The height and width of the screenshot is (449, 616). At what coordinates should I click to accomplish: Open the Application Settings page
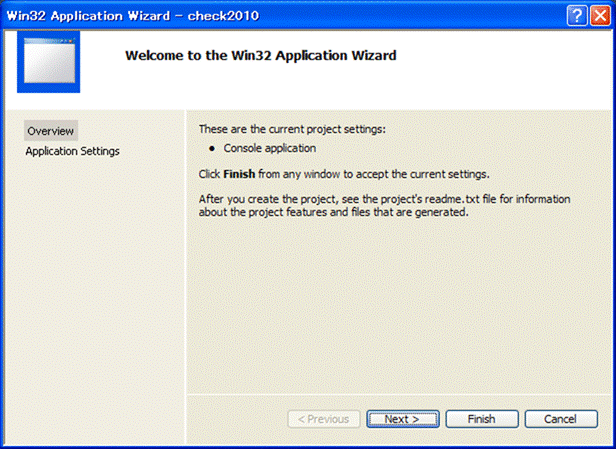(72, 151)
